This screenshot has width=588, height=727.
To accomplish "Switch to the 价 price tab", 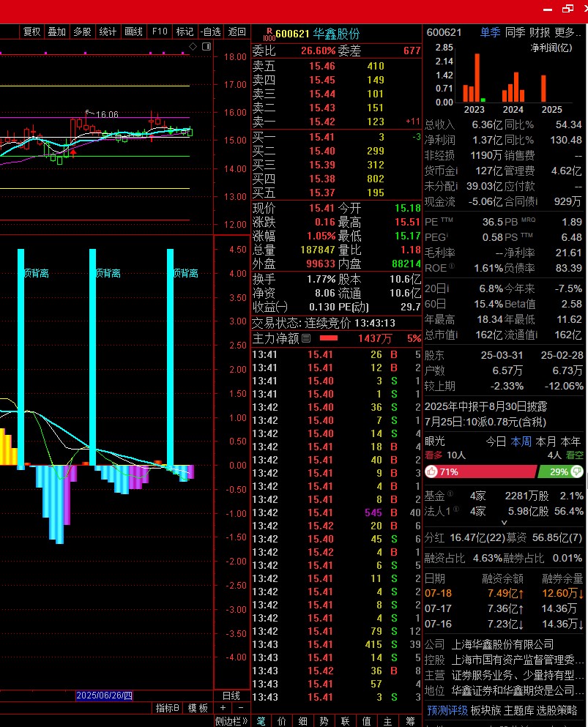I will point(281,721).
